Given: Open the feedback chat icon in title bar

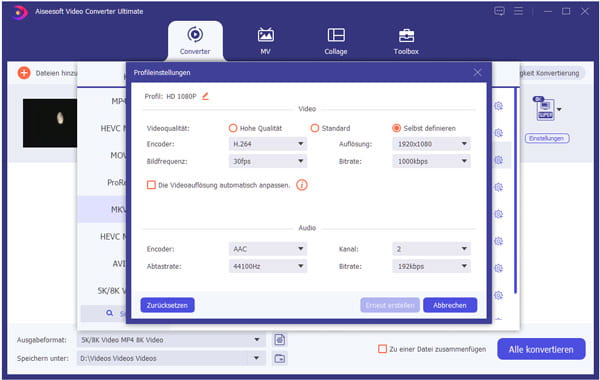Looking at the screenshot, I should 499,11.
